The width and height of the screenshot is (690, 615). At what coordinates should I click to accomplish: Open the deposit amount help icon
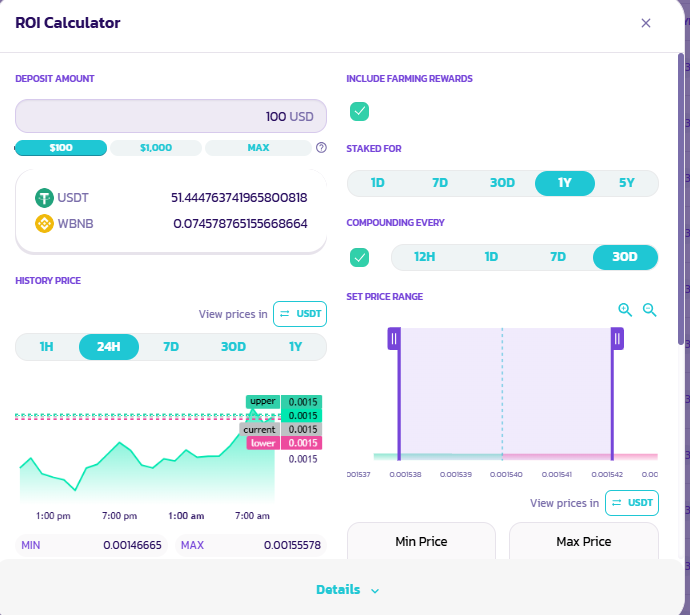pyautogui.click(x=321, y=148)
